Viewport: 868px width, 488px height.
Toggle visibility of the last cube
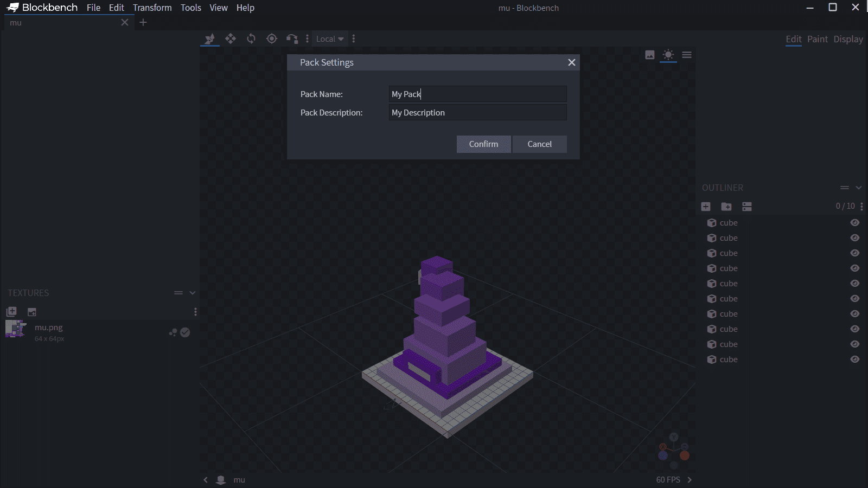(855, 359)
